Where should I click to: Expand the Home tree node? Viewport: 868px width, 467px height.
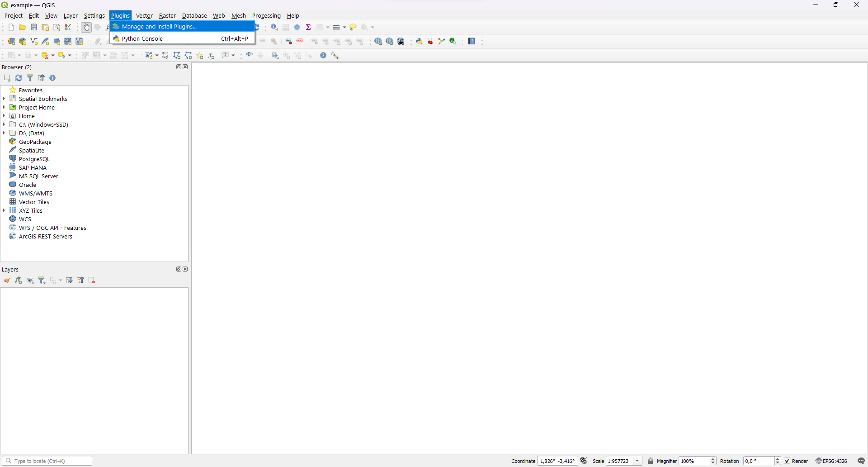4,116
